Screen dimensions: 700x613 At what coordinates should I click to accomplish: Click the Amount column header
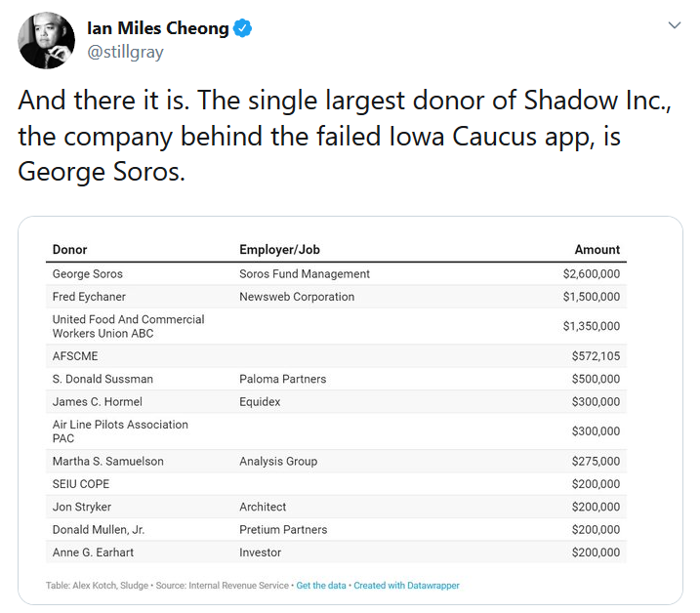597,250
